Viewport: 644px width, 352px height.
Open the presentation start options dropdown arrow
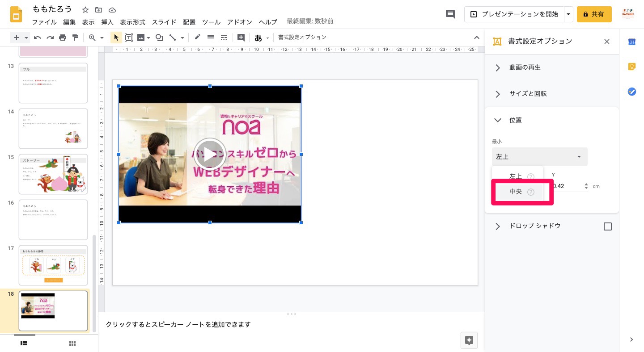(568, 14)
